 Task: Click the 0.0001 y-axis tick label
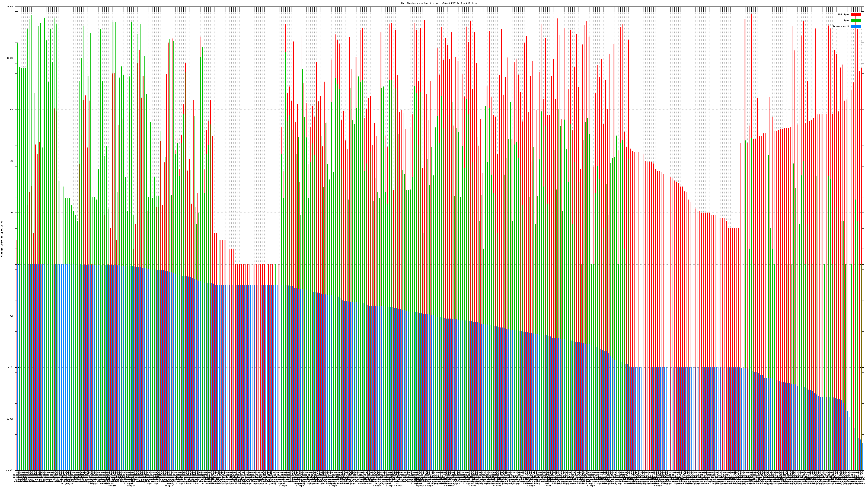10,470
